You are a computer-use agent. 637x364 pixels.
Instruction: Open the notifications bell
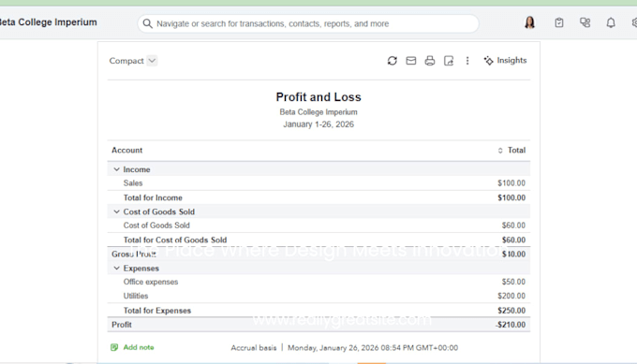coord(611,22)
